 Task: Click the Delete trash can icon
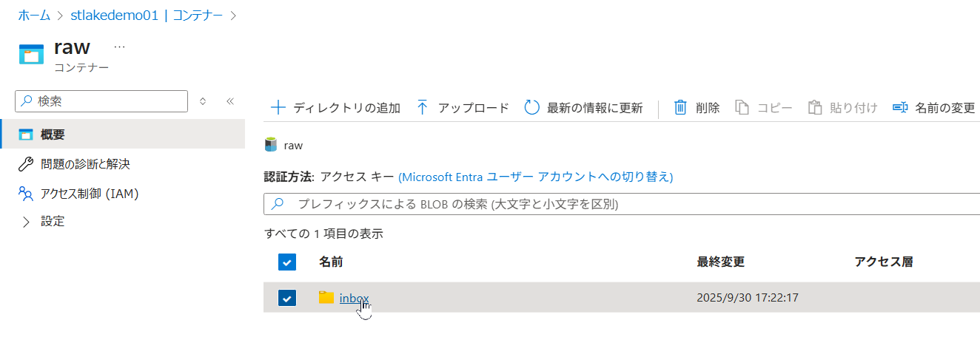tap(680, 108)
